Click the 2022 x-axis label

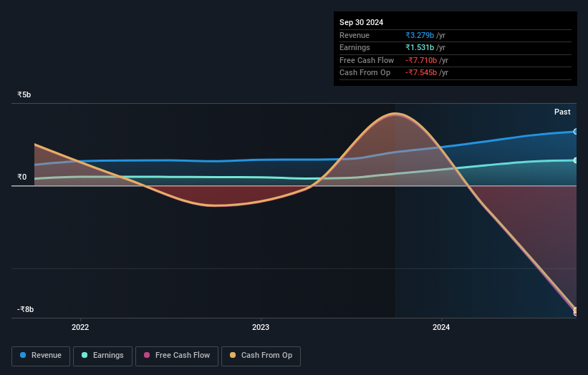tap(80, 327)
